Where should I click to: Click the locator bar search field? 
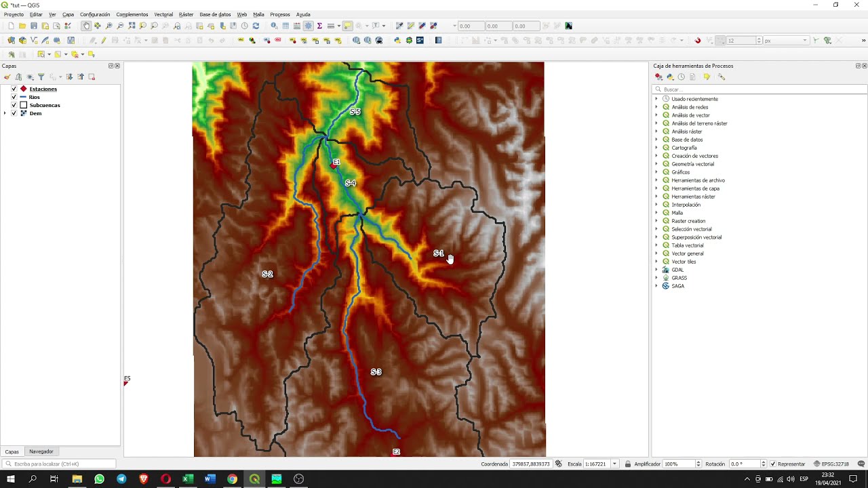pyautogui.click(x=59, y=464)
